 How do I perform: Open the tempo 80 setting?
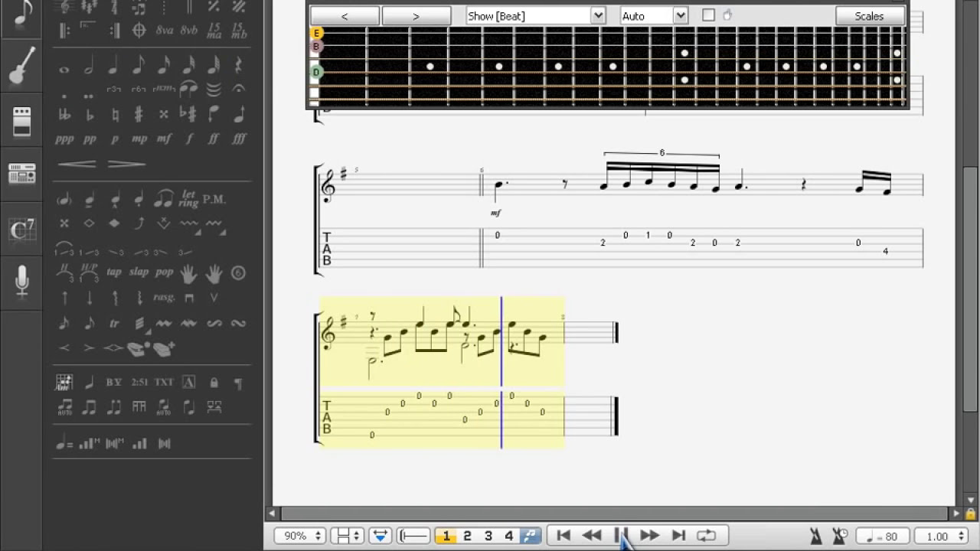click(882, 536)
